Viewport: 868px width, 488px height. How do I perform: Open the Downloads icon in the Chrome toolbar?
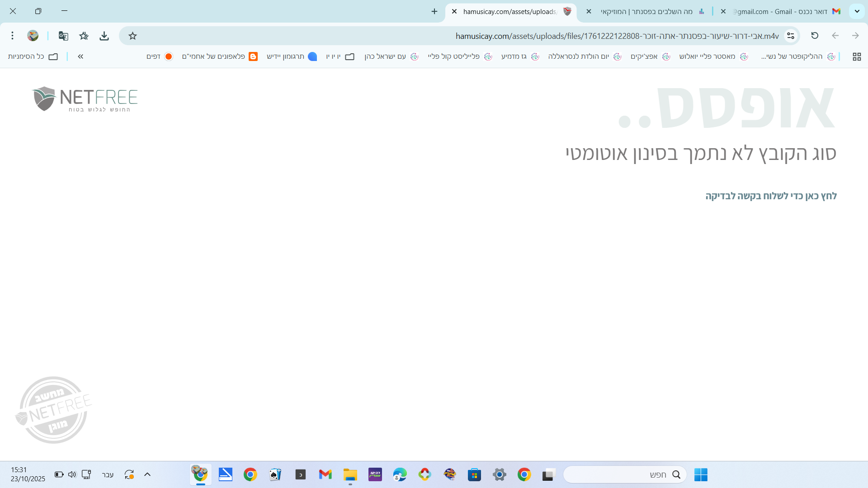(x=104, y=36)
